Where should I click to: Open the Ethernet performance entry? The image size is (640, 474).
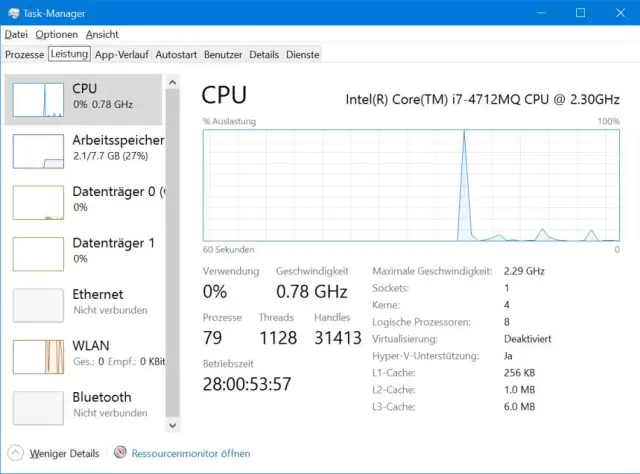[38, 303]
